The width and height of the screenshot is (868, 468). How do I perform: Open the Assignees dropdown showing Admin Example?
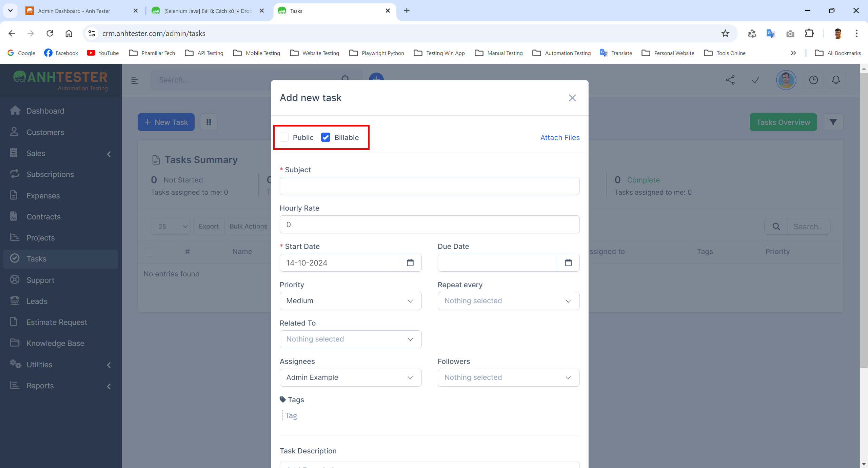click(x=351, y=377)
